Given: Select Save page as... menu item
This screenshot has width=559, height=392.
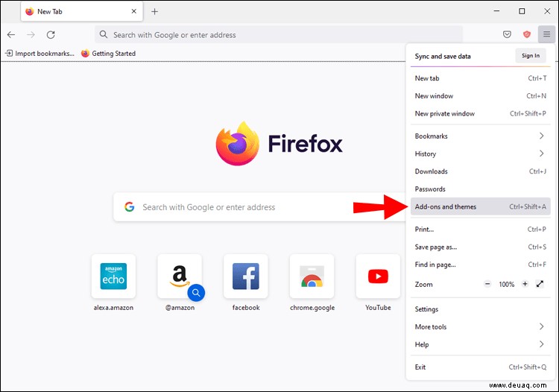Looking at the screenshot, I should coord(480,247).
